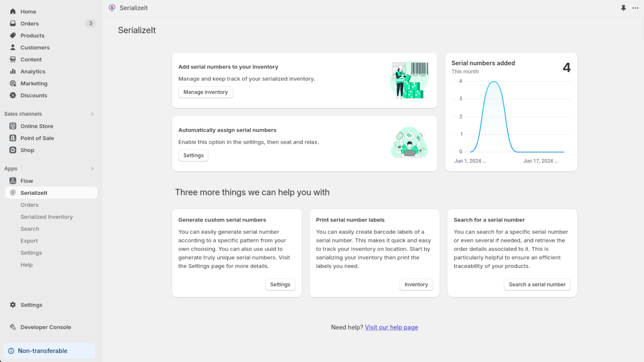Viewport: 644px width, 362px height.
Task: Click the Home menu label
Action: pyautogui.click(x=28, y=11)
